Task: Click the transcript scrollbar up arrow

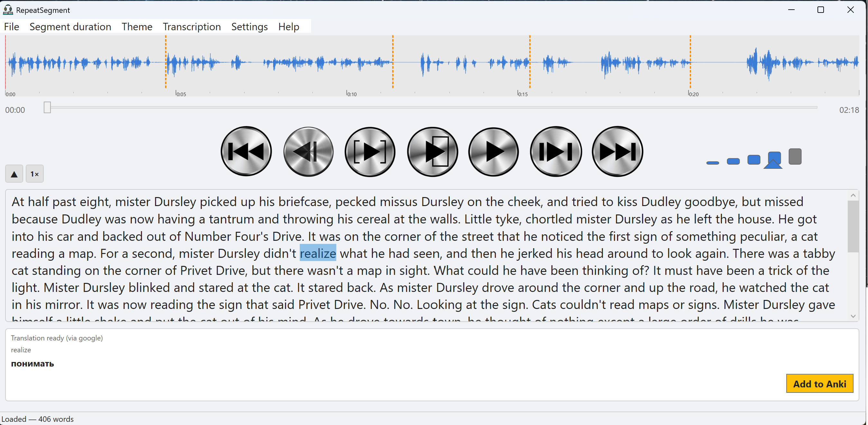Action: (x=853, y=195)
